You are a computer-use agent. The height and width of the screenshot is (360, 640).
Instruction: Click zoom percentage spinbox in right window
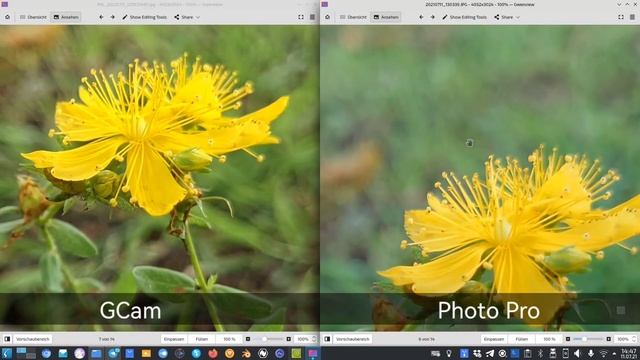pyautogui.click(x=625, y=339)
